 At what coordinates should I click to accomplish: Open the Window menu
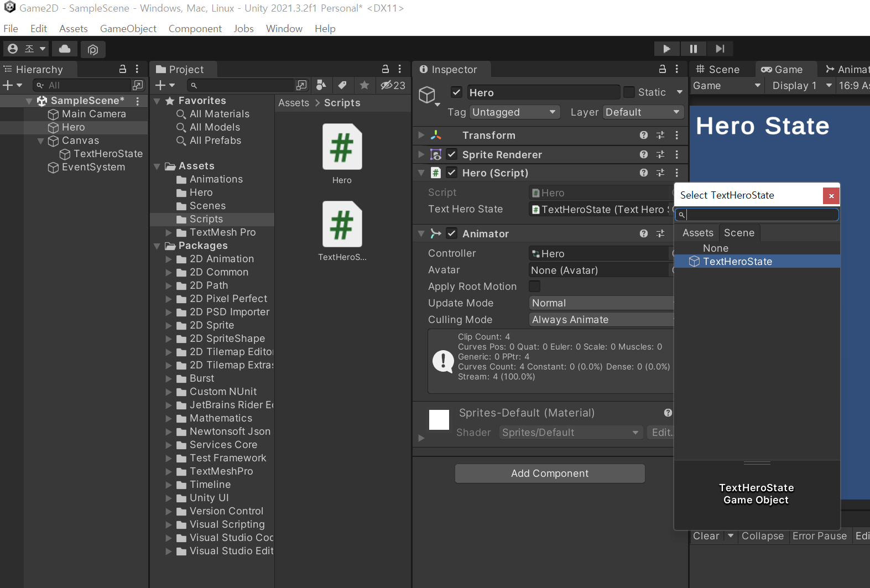click(284, 29)
